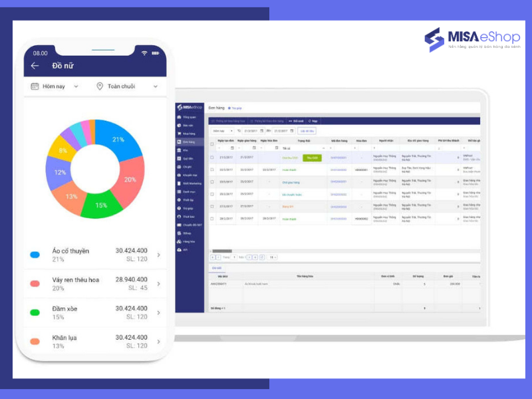The image size is (532, 399).
Task: Select the yellow 8% chart segment
Action: [63, 150]
